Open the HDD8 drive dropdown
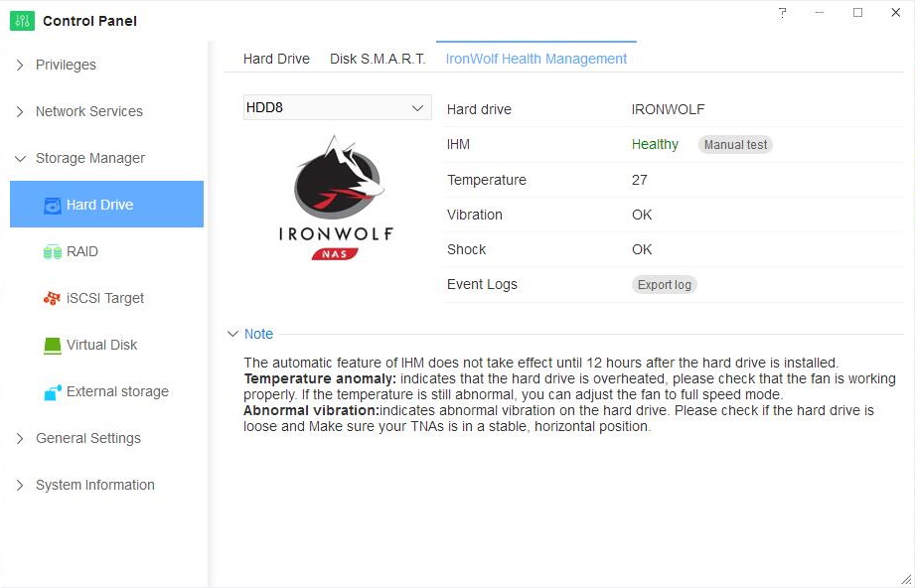Viewport: 915px width, 588px height. coord(338,108)
